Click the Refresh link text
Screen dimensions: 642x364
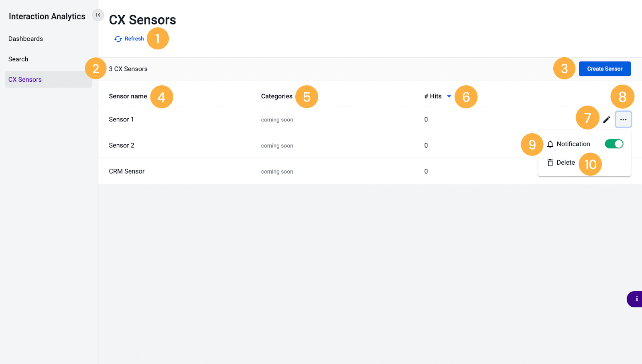(x=134, y=39)
